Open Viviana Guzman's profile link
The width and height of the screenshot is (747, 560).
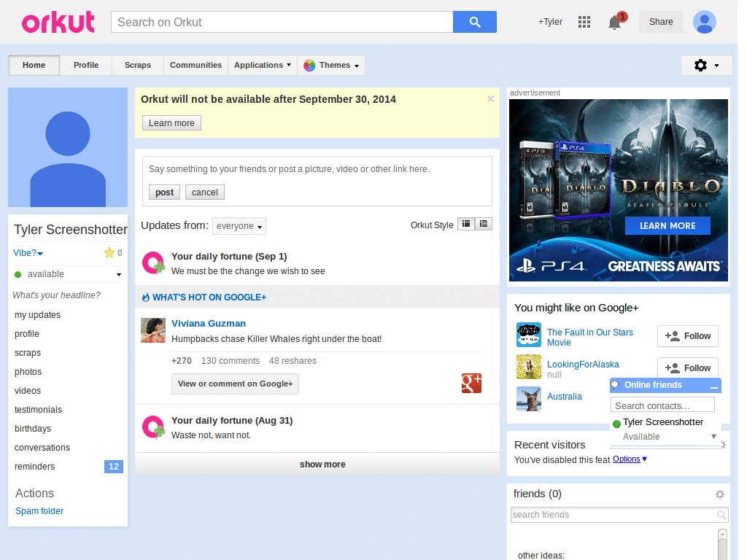(209, 323)
